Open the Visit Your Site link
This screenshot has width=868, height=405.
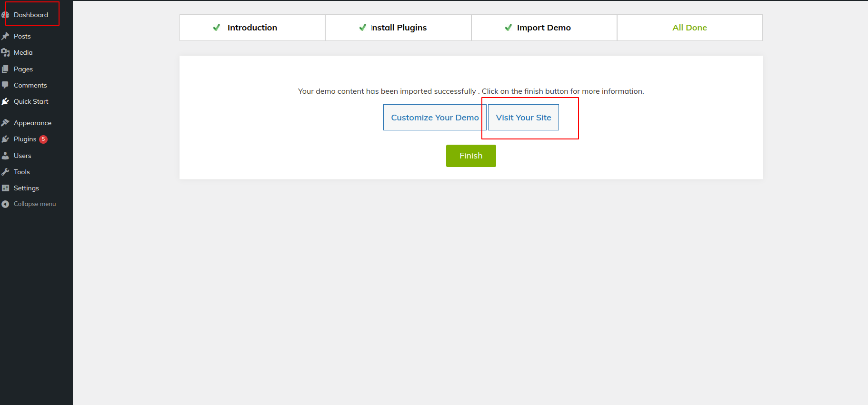pos(523,118)
